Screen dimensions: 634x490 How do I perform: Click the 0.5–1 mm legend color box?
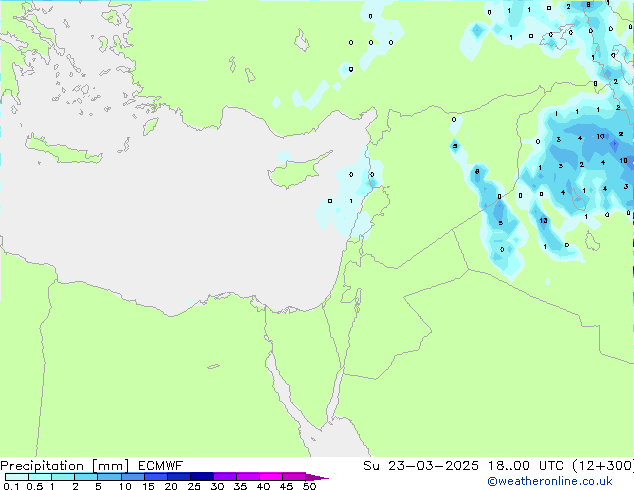(40, 477)
